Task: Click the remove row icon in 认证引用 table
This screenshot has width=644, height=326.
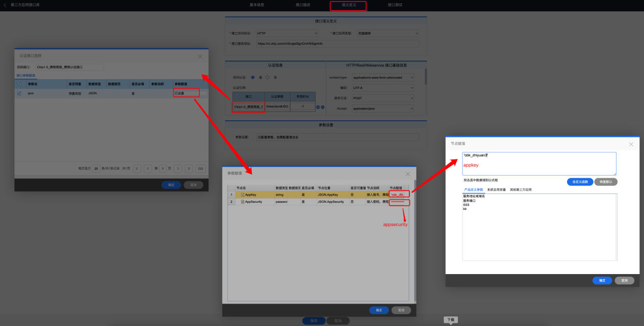Action: pyautogui.click(x=322, y=107)
